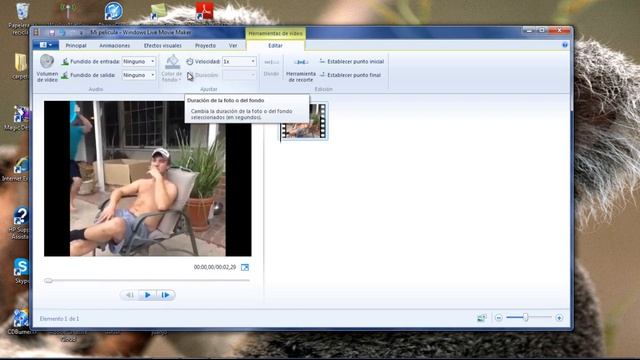Open the Proyecto tab
Viewport: 640px width, 360px height.
205,46
